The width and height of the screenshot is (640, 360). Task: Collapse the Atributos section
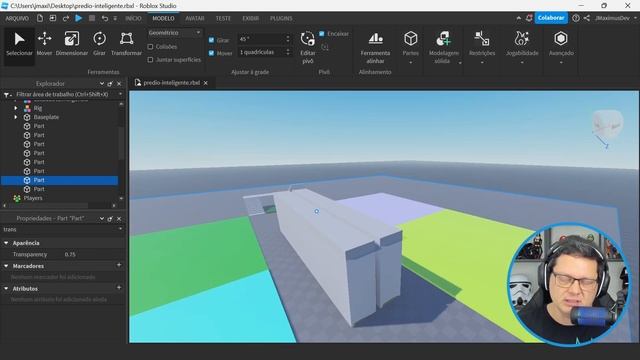(x=6, y=288)
